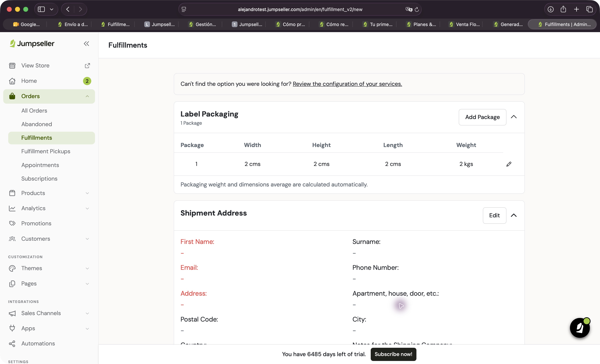Image resolution: width=600 pixels, height=364 pixels.
Task: Click the translate icon in address bar
Action: point(409,9)
